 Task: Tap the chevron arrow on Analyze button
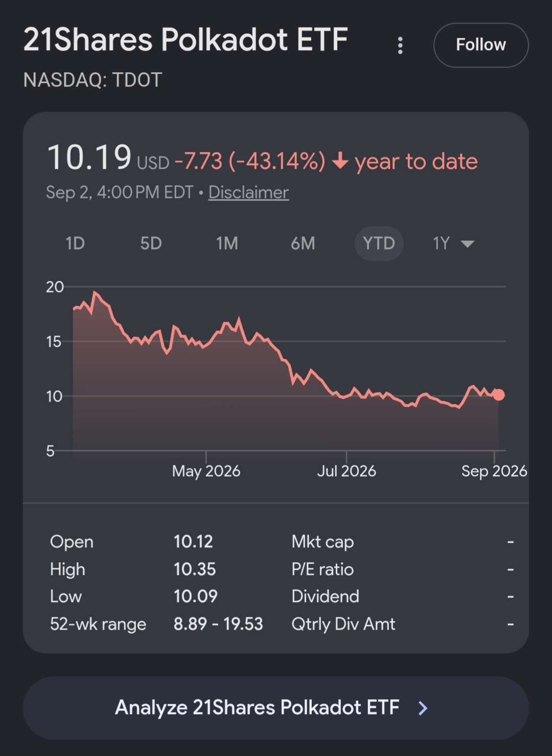pos(423,708)
